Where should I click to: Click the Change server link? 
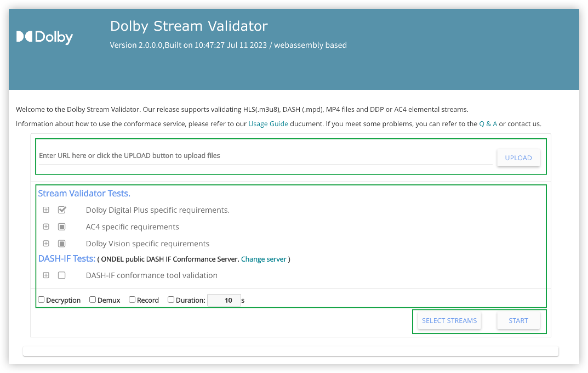pyautogui.click(x=264, y=259)
